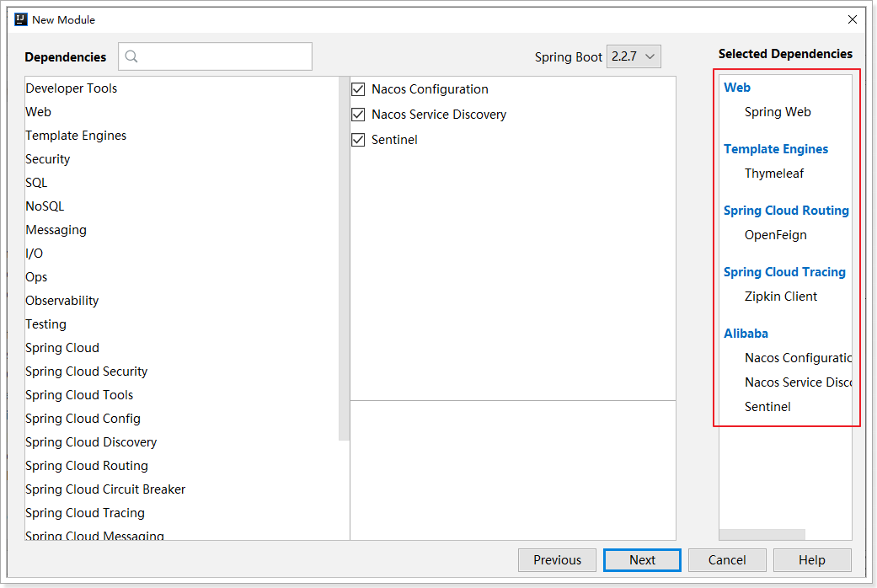Select Spring Cloud Messaging category
The image size is (877, 588).
[94, 536]
